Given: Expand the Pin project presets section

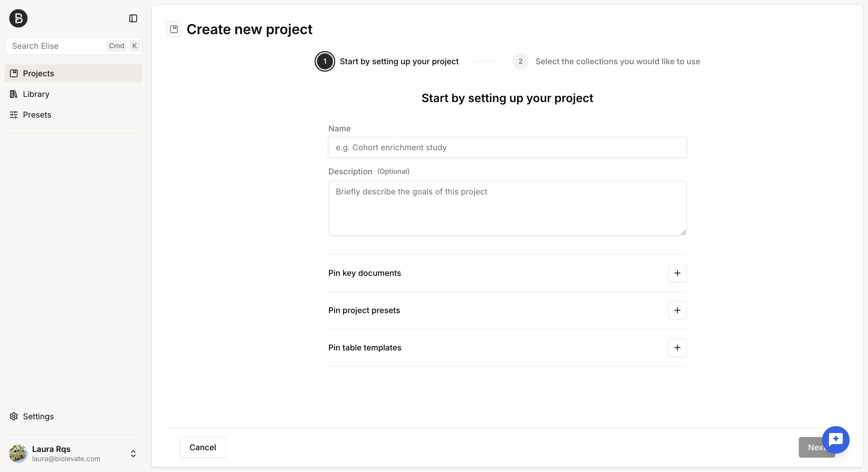Looking at the screenshot, I should [677, 310].
